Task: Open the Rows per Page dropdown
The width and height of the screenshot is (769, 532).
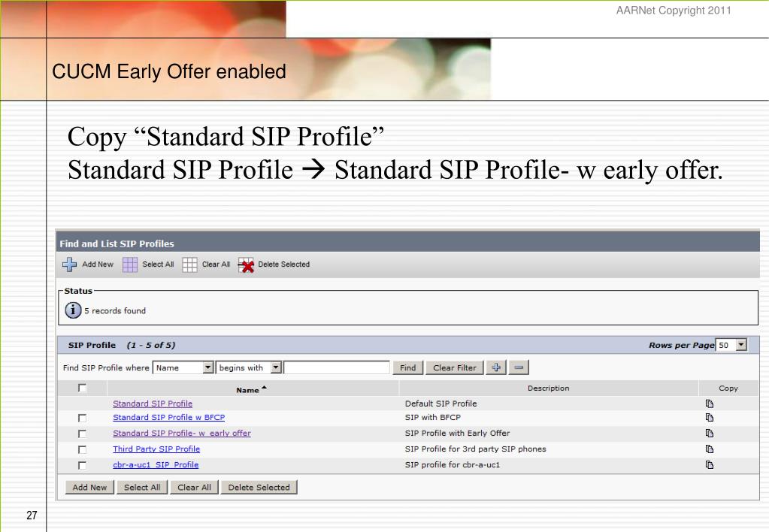Action: pyautogui.click(x=731, y=345)
